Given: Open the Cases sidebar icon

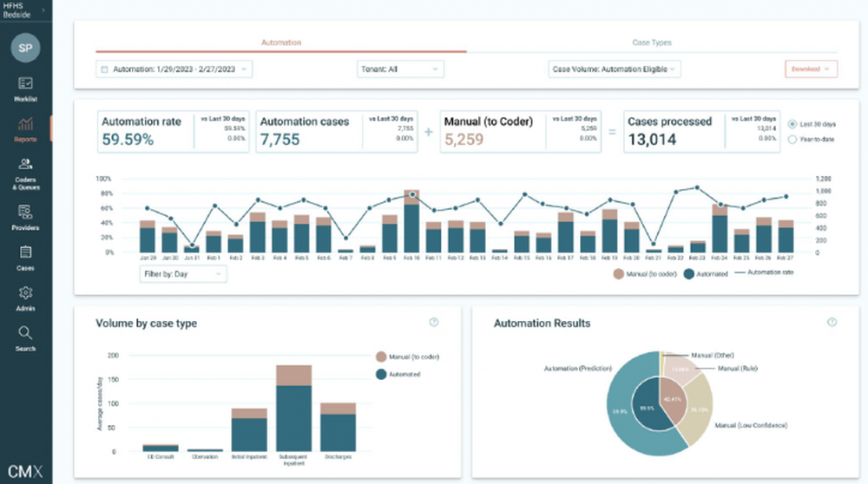Looking at the screenshot, I should click(x=25, y=252).
